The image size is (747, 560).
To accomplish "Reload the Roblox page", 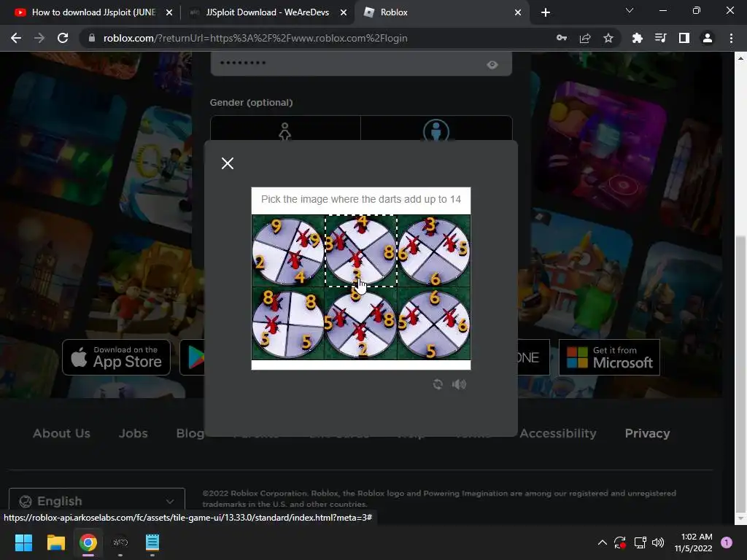I will tap(63, 38).
